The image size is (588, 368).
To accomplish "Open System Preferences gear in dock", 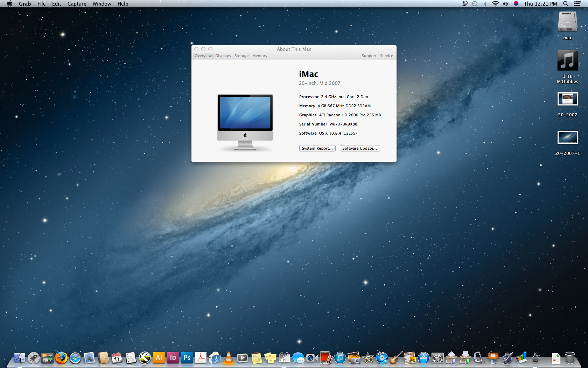I will [x=437, y=358].
